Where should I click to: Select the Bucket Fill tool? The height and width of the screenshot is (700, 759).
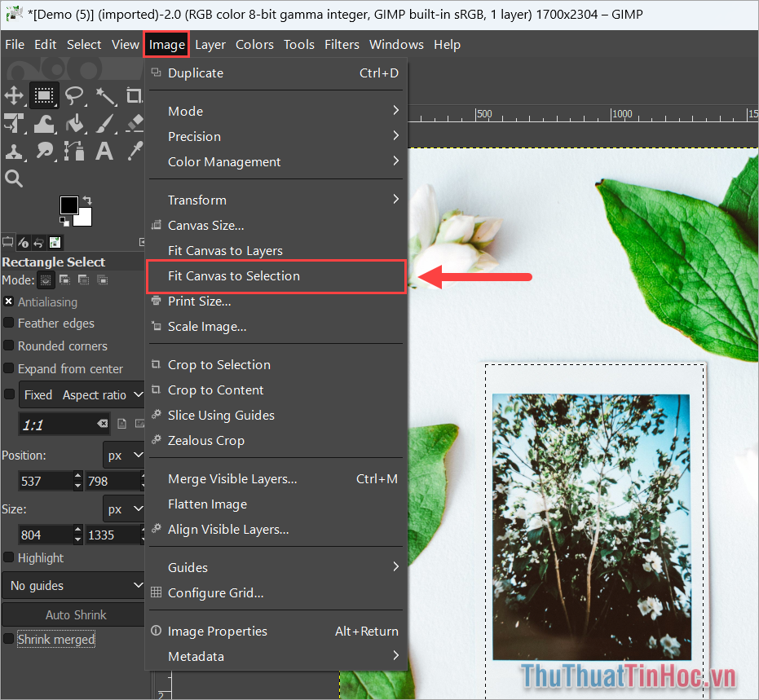click(x=74, y=123)
